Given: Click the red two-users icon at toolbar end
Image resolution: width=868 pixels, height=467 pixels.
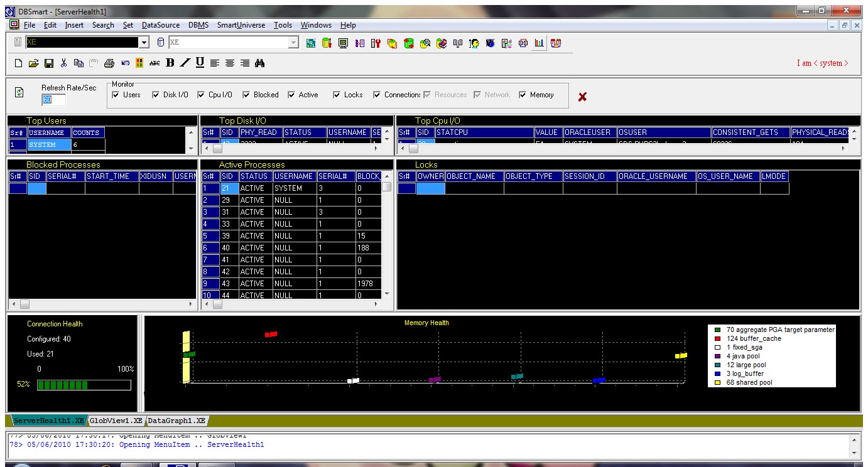Looking at the screenshot, I should coord(556,43).
